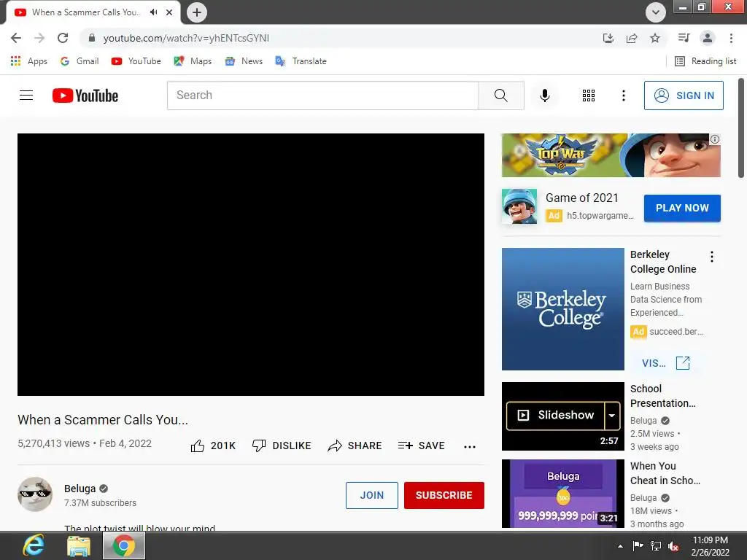The height and width of the screenshot is (560, 747).
Task: Open the media controls icon in Chrome toolbar
Action: coord(684,38)
